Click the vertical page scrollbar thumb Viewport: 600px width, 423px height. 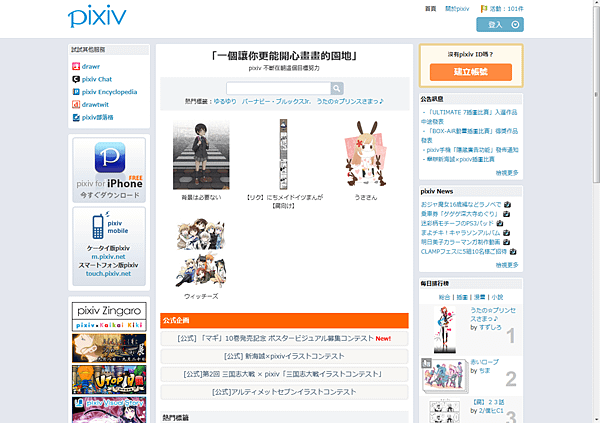tap(596, 94)
